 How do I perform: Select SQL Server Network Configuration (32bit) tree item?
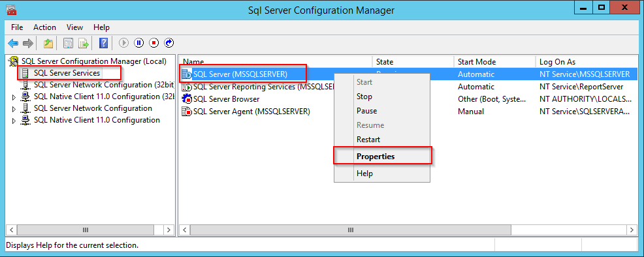tap(105, 85)
